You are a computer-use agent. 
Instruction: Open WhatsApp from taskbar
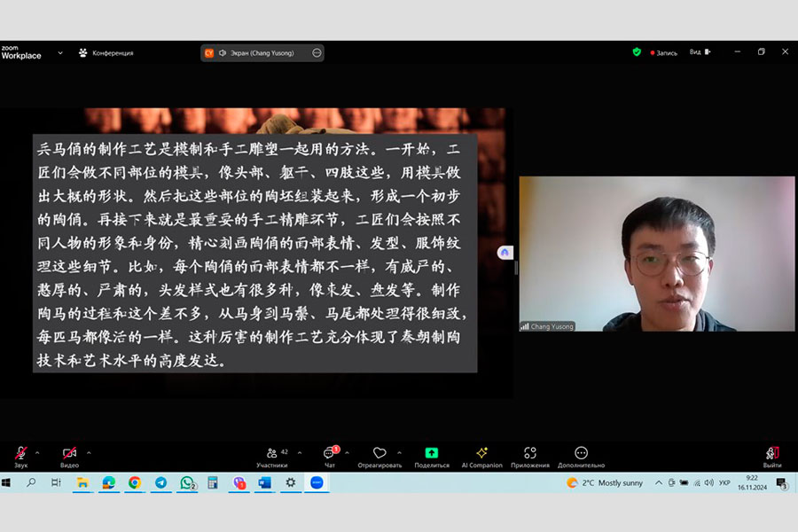coord(187,482)
